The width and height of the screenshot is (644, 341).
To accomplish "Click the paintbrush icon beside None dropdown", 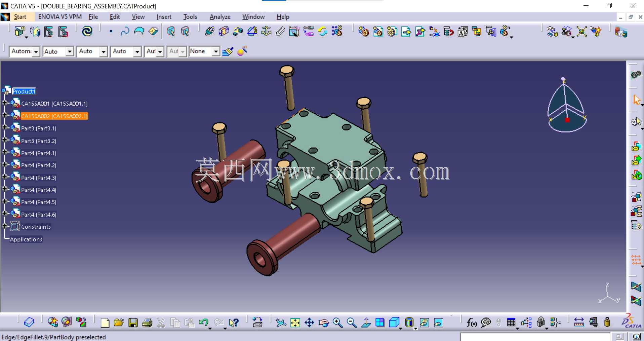I will click(228, 51).
